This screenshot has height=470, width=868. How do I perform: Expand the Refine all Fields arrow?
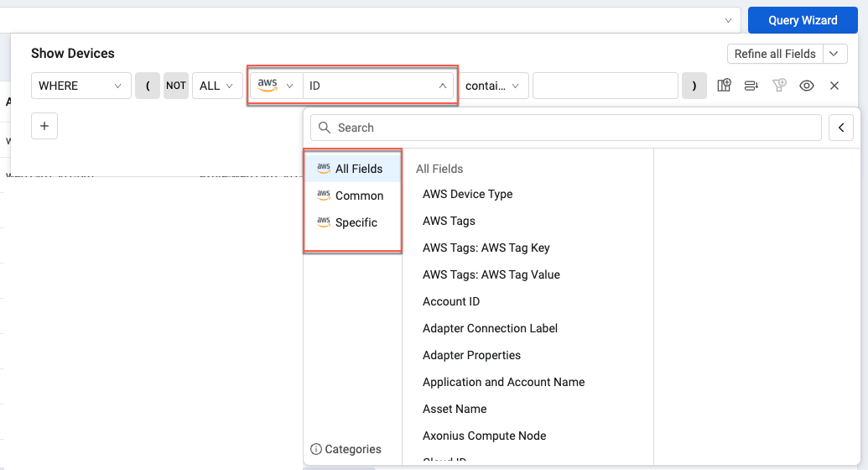[x=834, y=54]
